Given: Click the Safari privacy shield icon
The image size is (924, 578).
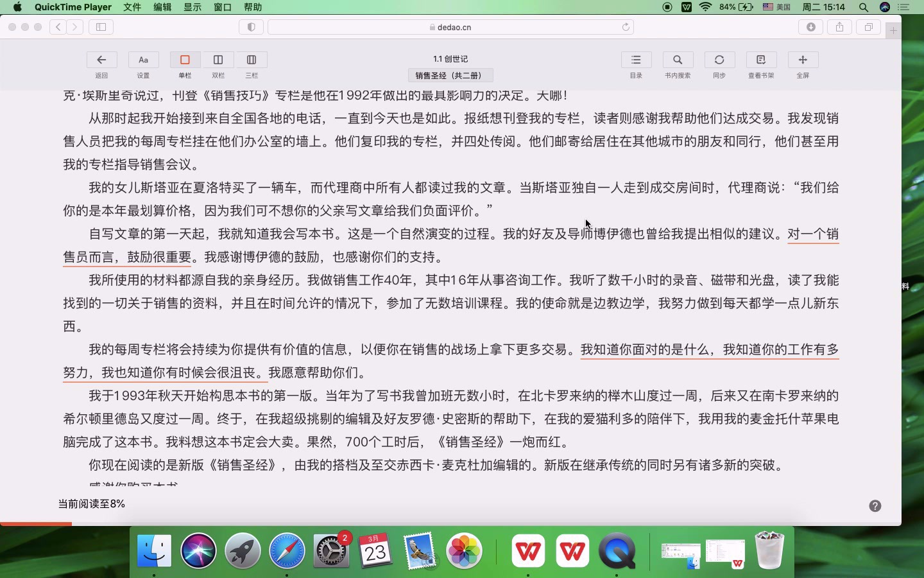Looking at the screenshot, I should pyautogui.click(x=251, y=27).
